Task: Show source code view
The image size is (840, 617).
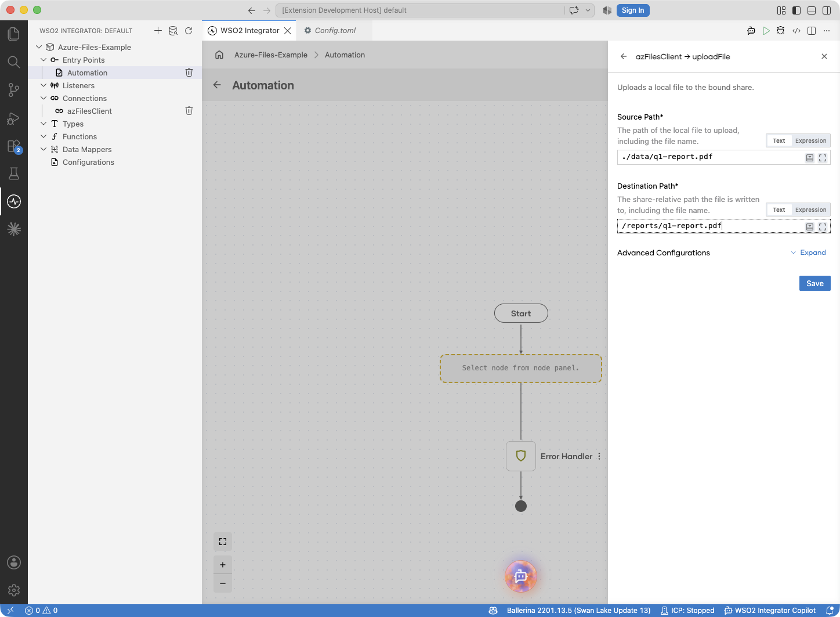Action: (x=796, y=31)
